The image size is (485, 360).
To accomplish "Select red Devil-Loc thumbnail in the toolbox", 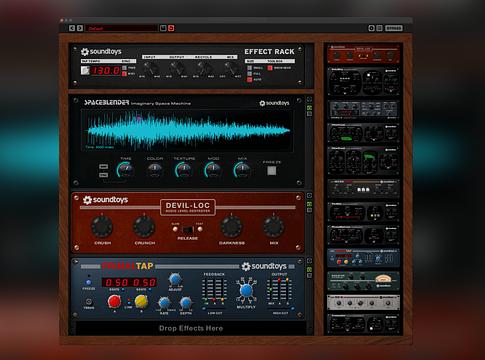I will (363, 54).
